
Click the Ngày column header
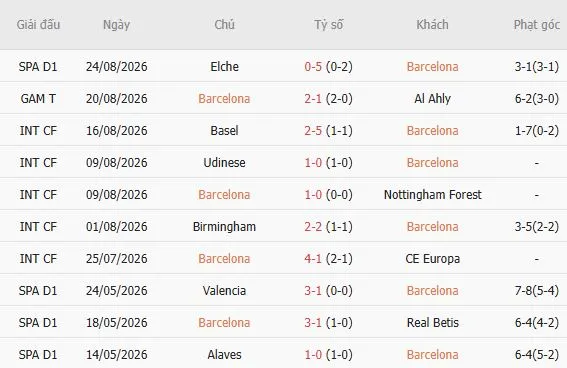pos(116,25)
